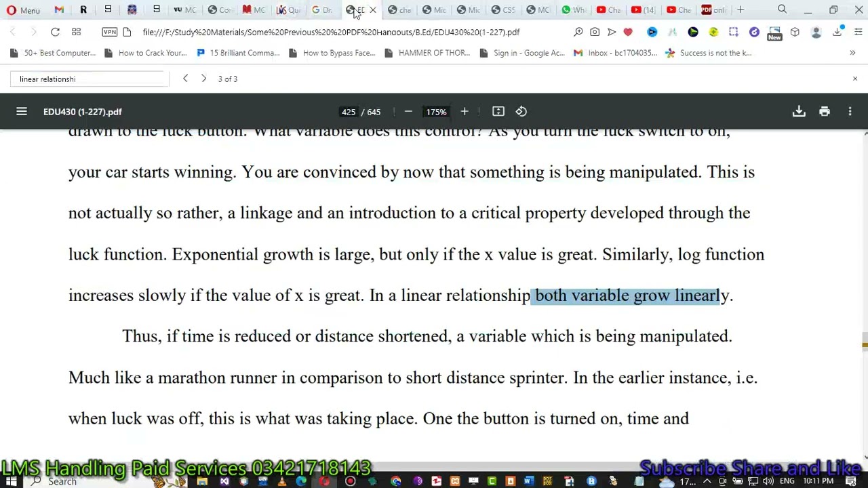Click the 'EDU430 (1-227).pdf' title
This screenshot has height=488, width=868.
click(83, 112)
